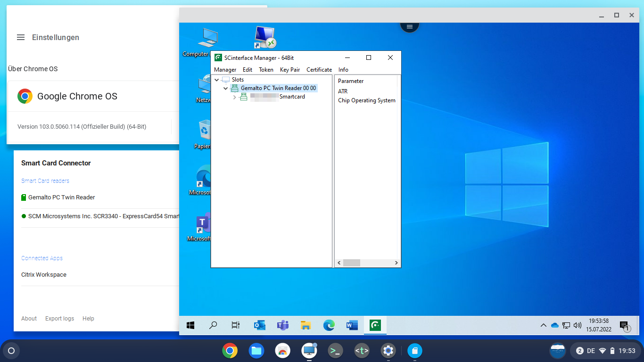Open Windows taskbar search
This screenshot has height=362, width=644.
[x=213, y=325]
